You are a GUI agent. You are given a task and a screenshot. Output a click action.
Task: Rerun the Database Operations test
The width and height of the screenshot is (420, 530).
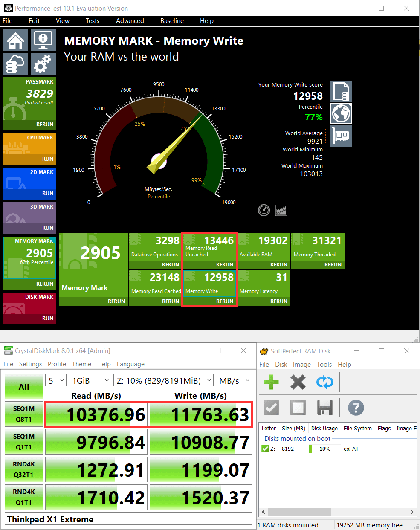(x=171, y=265)
